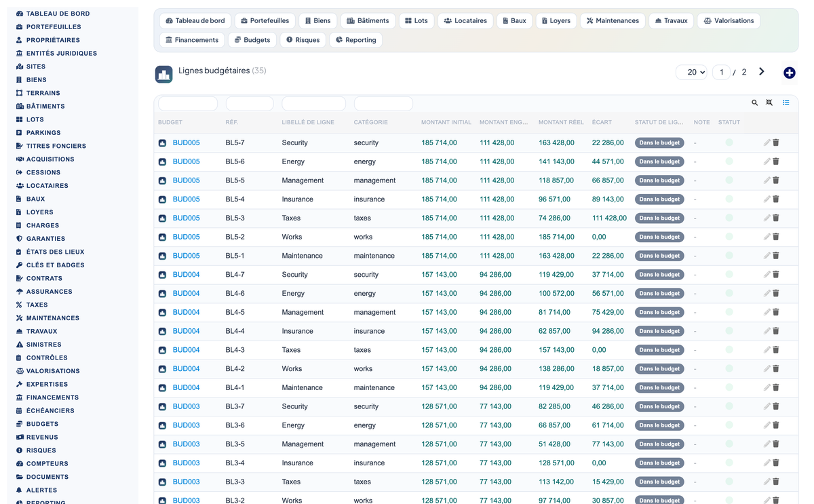Click Dans le budget badge in BL4-1 row
Viewport: 814px width, 504px height.
coord(659,388)
